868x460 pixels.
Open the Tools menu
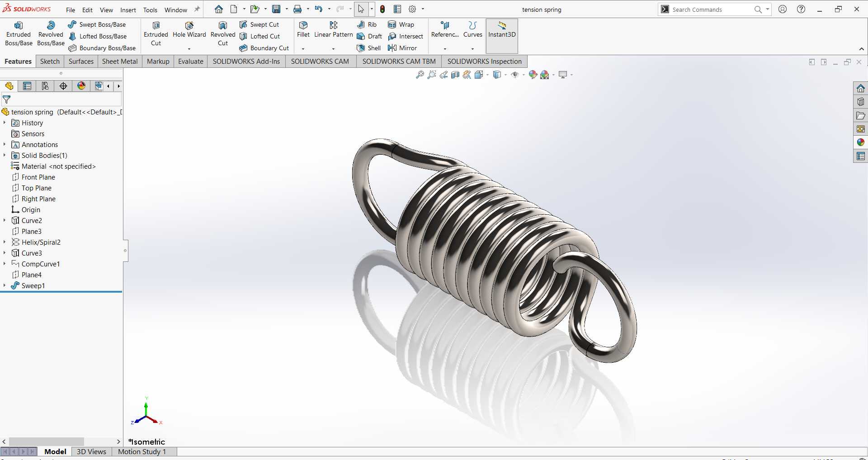pyautogui.click(x=150, y=10)
